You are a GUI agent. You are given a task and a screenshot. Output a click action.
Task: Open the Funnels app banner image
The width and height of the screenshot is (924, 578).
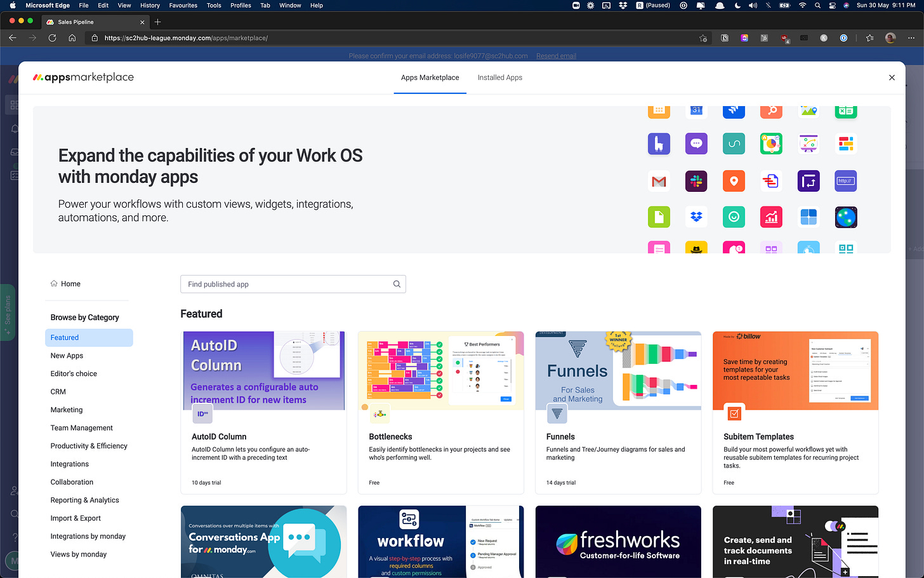(618, 370)
